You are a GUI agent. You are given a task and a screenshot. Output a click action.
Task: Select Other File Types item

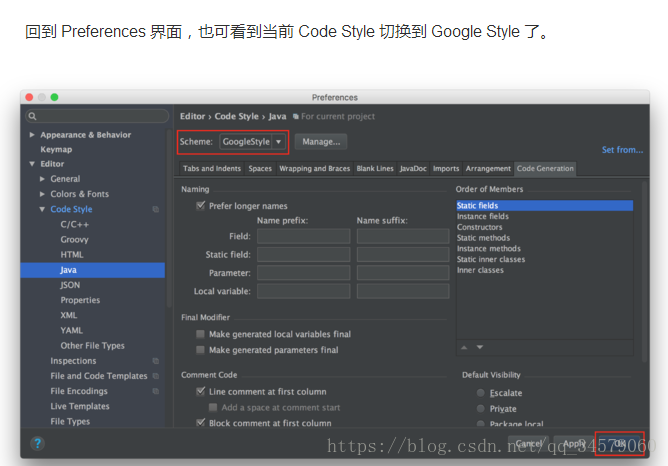[92, 346]
